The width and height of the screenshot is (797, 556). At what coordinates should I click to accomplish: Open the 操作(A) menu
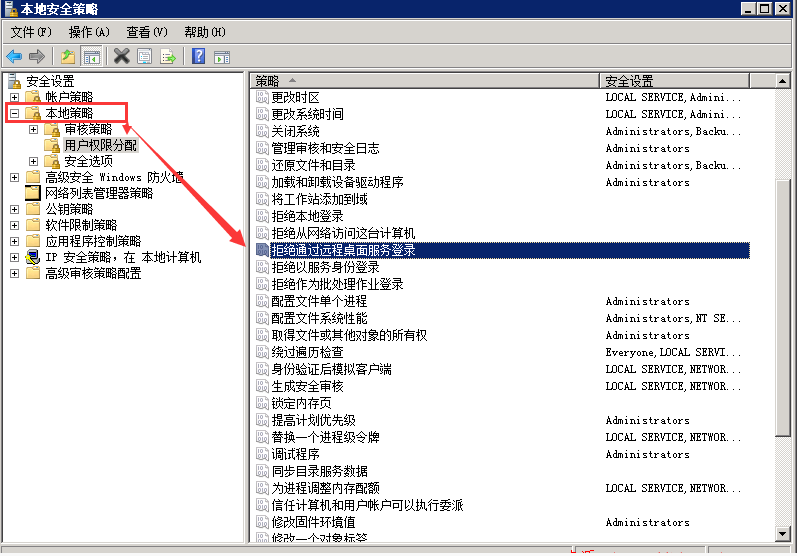coord(89,32)
